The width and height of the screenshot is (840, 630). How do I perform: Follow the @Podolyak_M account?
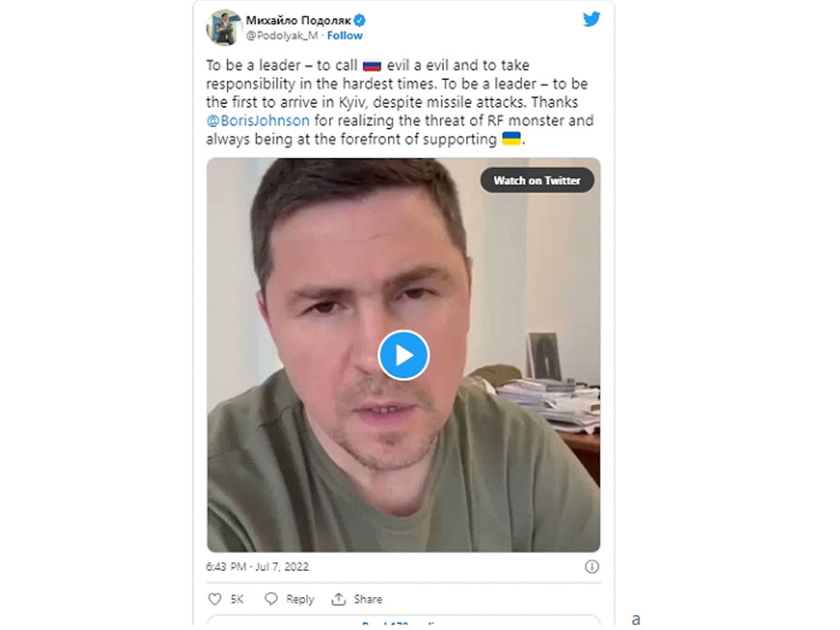click(345, 35)
